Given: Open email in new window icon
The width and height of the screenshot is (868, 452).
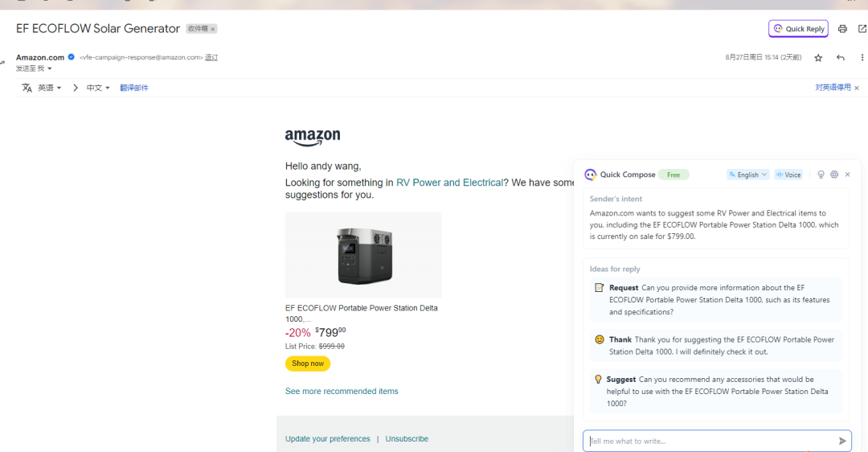Looking at the screenshot, I should [x=862, y=29].
